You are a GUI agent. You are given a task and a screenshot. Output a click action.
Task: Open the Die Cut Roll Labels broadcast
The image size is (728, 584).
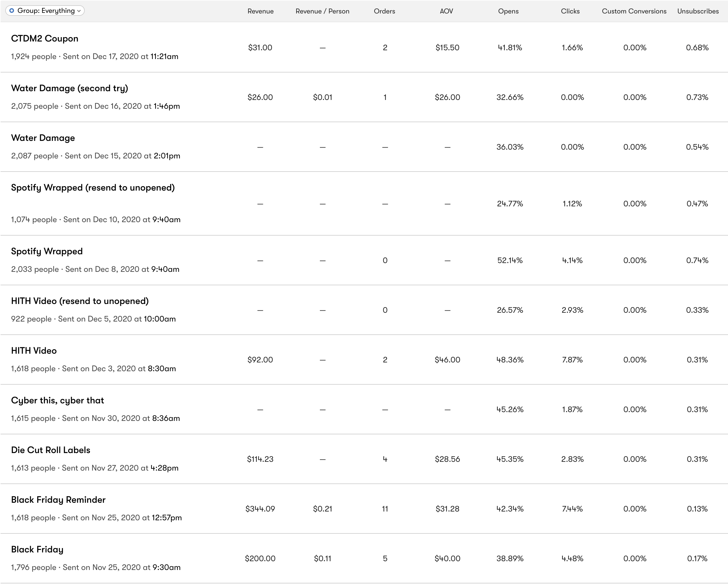[51, 450]
